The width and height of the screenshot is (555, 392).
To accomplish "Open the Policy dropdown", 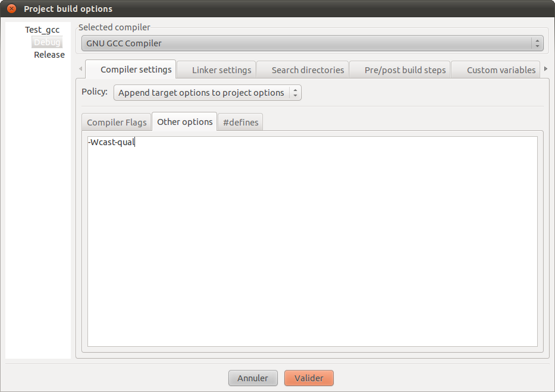I will coord(208,93).
